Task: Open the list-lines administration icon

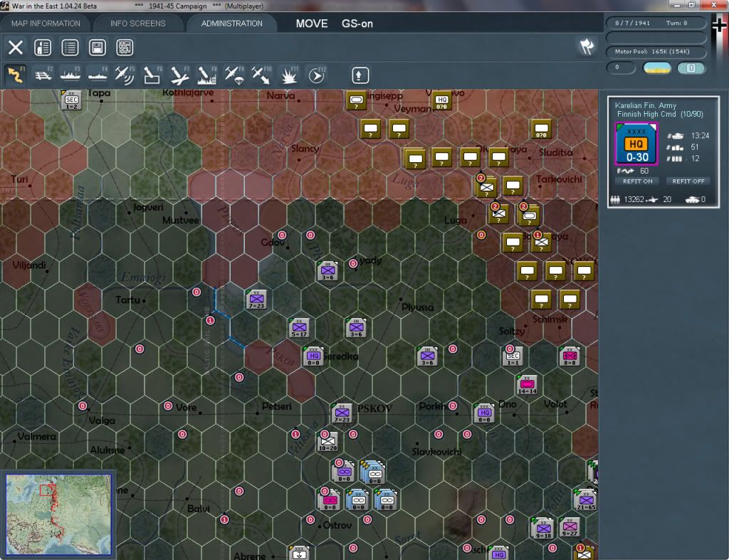Action: tap(70, 48)
